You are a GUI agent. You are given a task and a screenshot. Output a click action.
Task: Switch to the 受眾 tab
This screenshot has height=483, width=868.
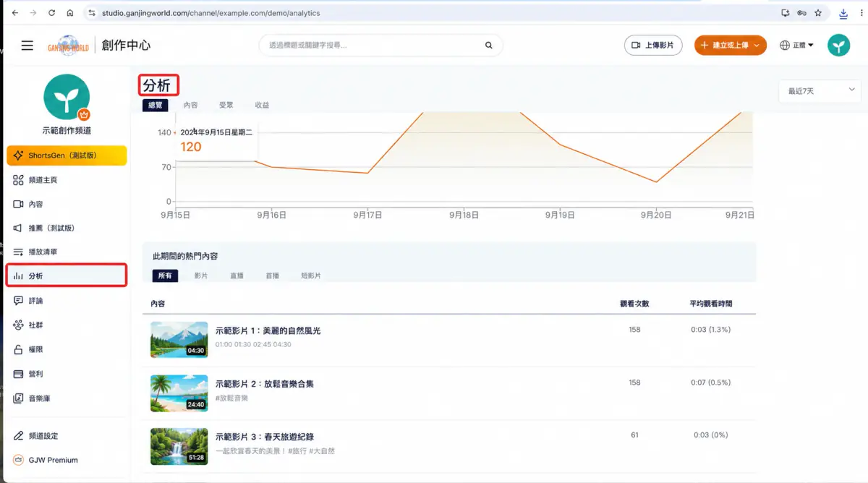point(226,105)
